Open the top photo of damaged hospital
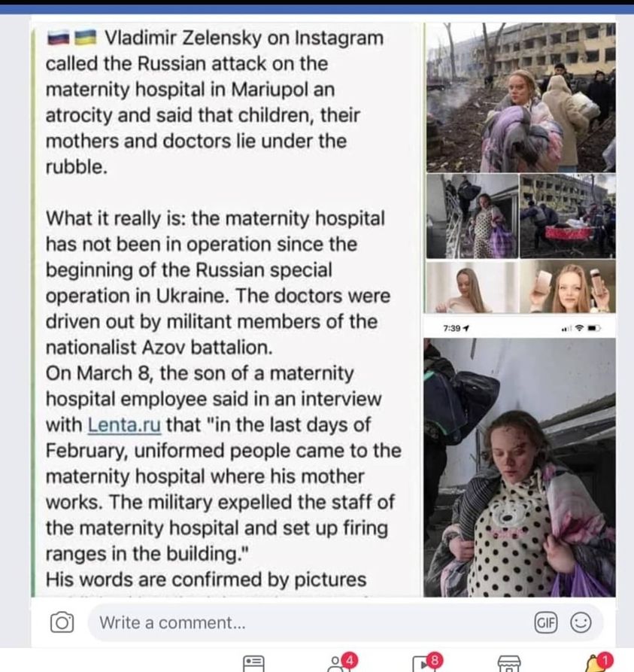The height and width of the screenshot is (672, 634). click(521, 97)
